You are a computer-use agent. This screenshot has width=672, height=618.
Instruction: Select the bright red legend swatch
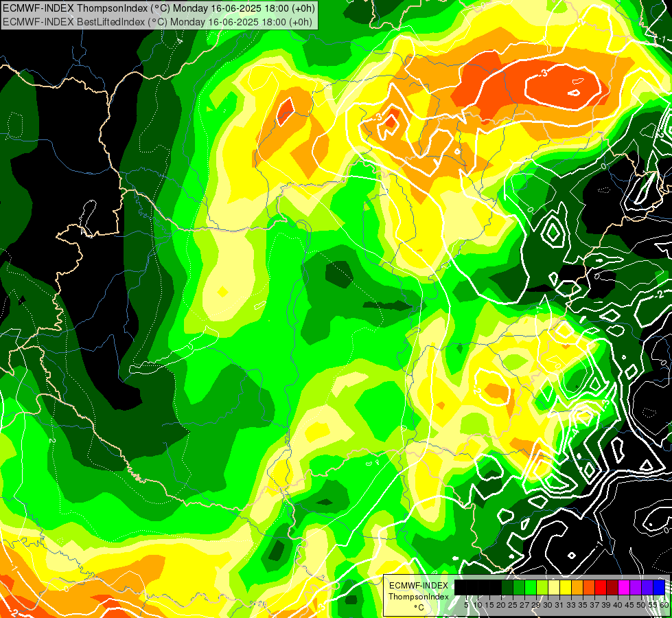[600, 587]
